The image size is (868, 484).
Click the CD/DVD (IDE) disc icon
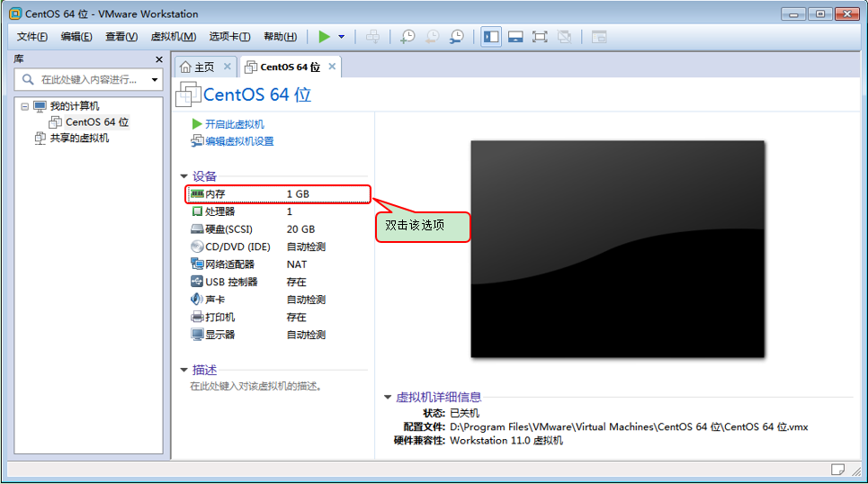(x=197, y=246)
